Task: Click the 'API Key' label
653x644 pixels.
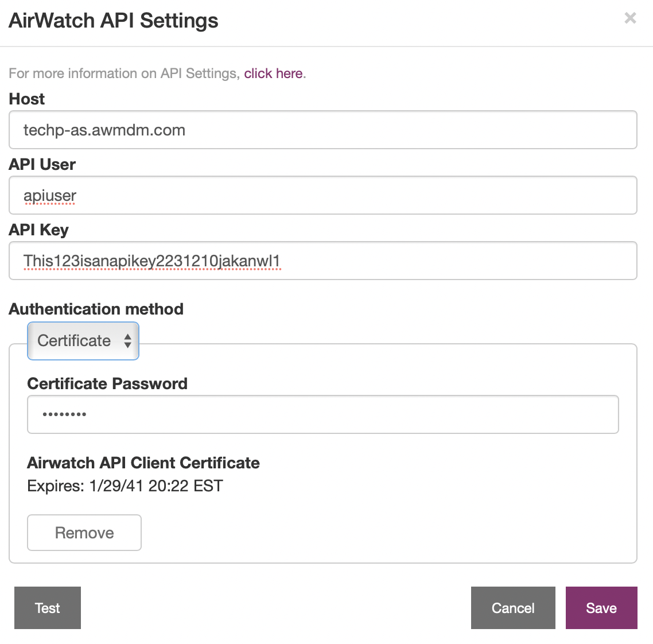Action: tap(38, 230)
